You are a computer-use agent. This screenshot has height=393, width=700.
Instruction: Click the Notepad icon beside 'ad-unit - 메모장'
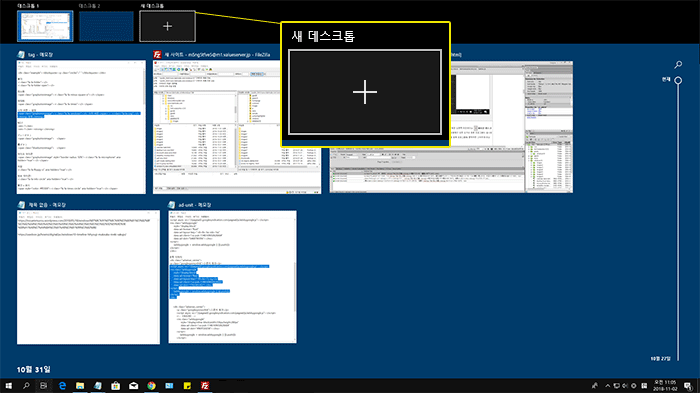coord(172,205)
